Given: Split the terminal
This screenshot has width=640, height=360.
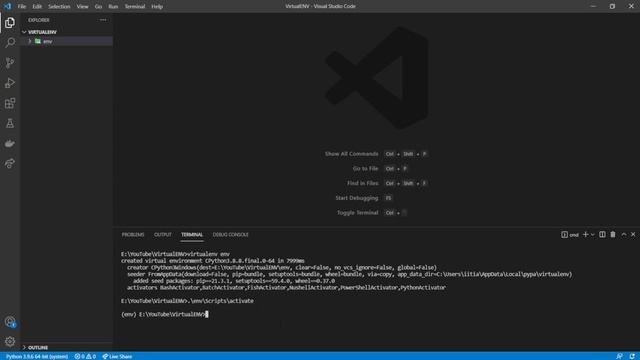Looking at the screenshot, I should tap(602, 234).
